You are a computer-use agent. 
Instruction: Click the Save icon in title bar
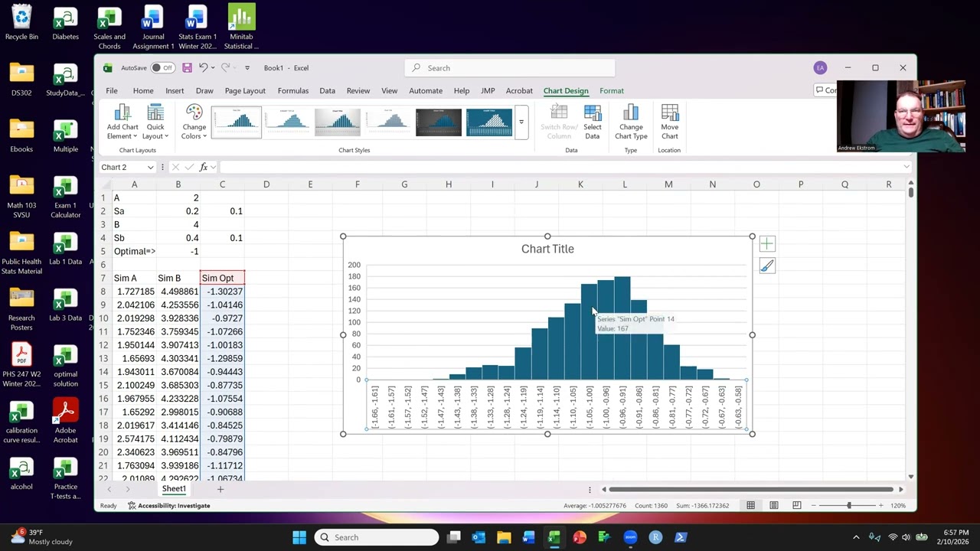point(187,67)
